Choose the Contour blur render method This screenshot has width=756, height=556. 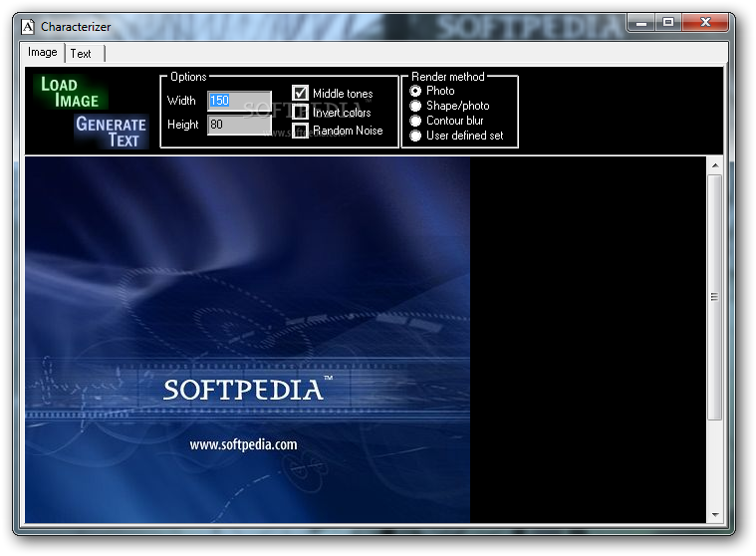[415, 121]
